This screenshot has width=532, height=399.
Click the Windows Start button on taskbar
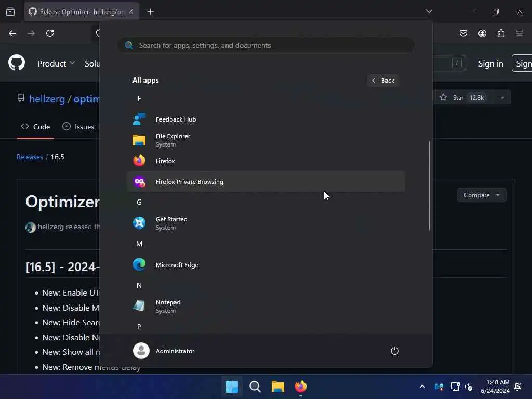pos(232,387)
